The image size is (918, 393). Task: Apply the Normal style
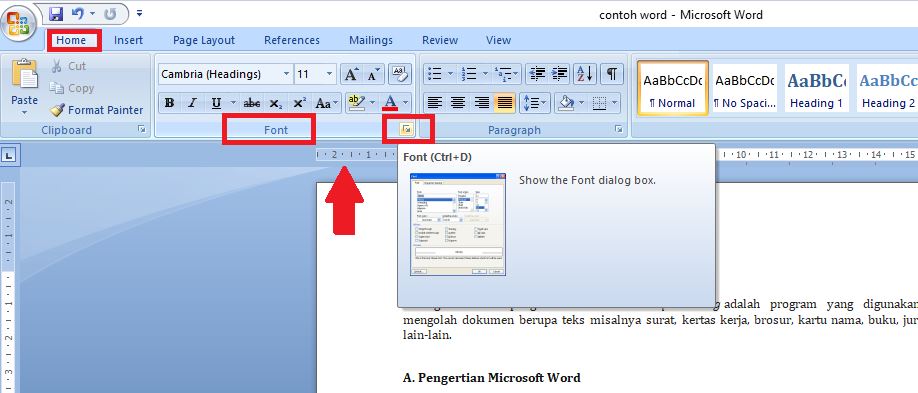point(673,88)
